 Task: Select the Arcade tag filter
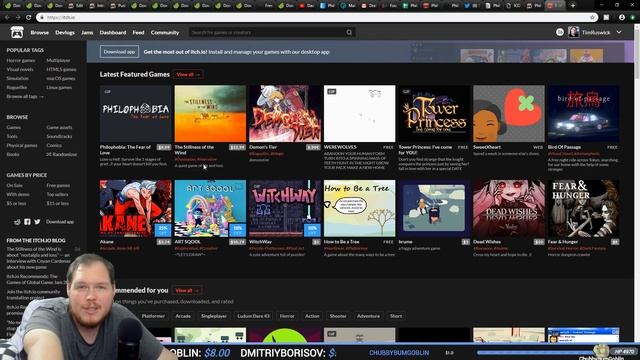click(183, 316)
